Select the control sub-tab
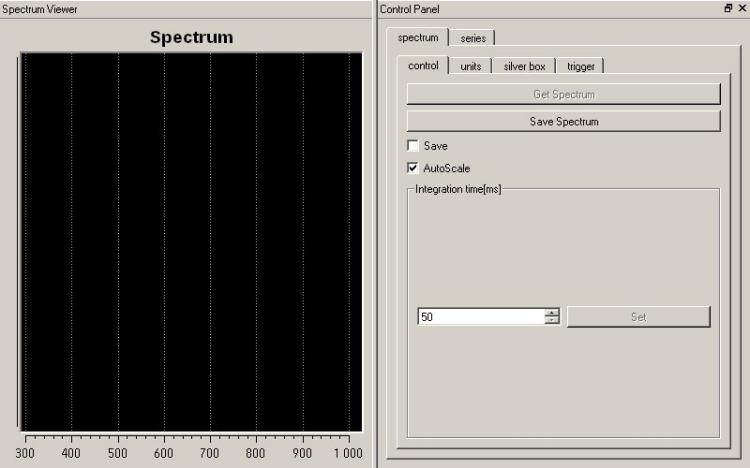 (423, 66)
